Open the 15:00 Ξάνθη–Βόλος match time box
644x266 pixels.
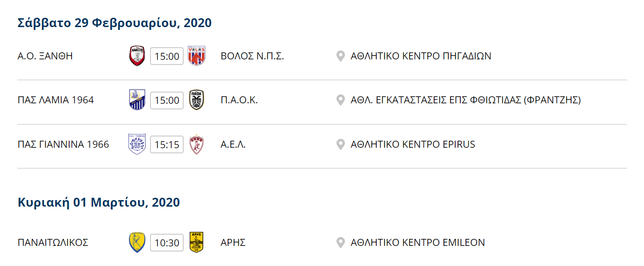coord(167,56)
